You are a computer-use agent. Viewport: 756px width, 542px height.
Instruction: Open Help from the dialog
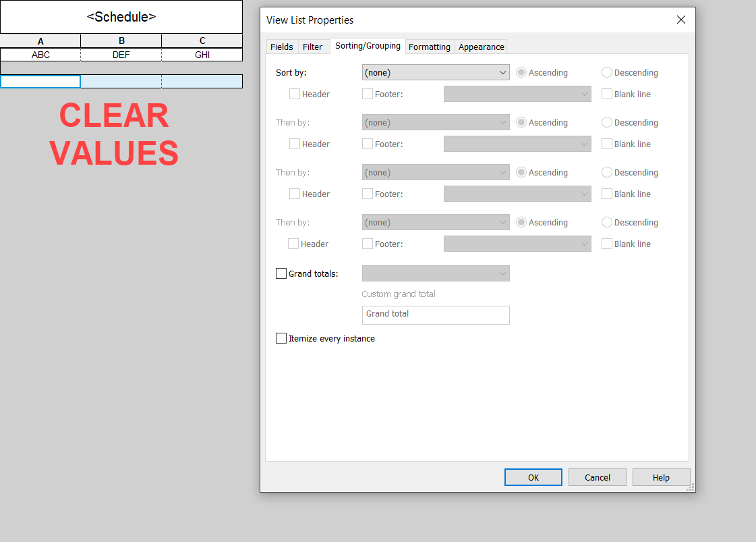pyautogui.click(x=661, y=477)
